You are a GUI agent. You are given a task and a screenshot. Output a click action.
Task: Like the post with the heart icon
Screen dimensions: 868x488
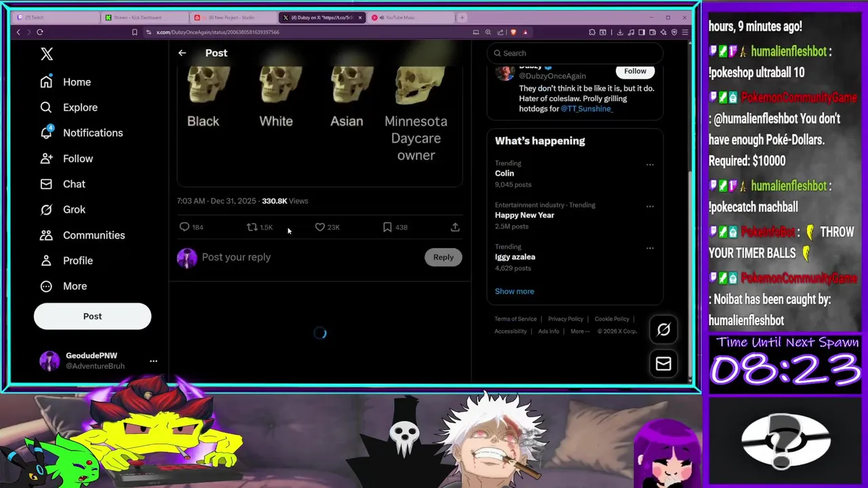click(x=319, y=227)
